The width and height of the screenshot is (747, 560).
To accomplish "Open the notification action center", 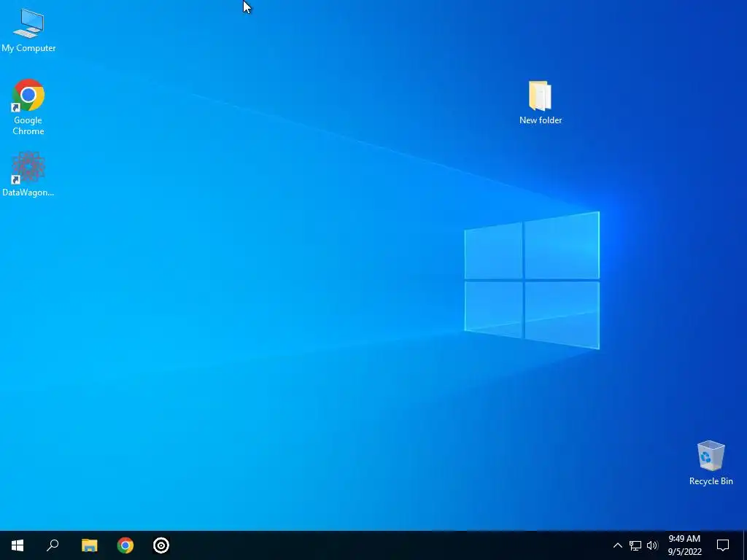I will [723, 545].
